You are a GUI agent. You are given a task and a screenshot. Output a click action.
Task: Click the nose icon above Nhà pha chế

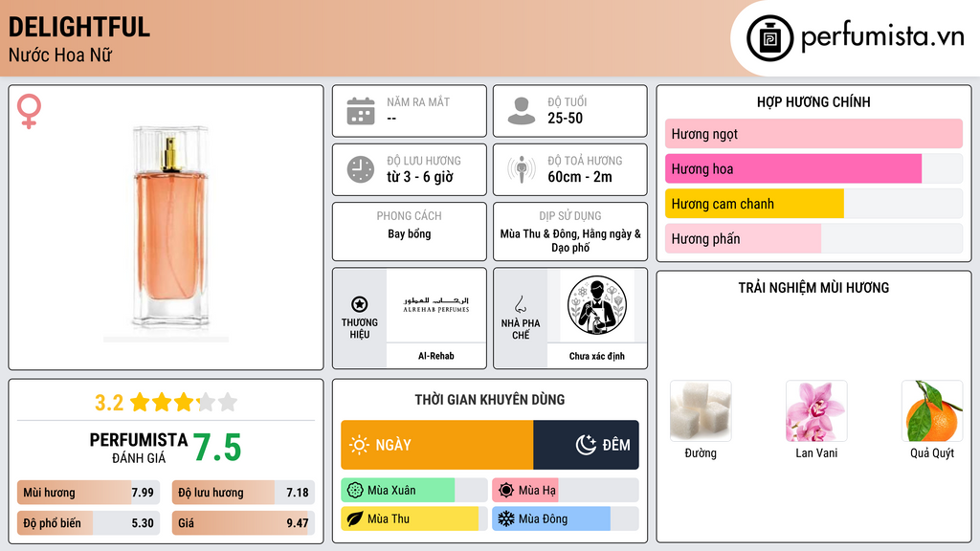tap(520, 304)
